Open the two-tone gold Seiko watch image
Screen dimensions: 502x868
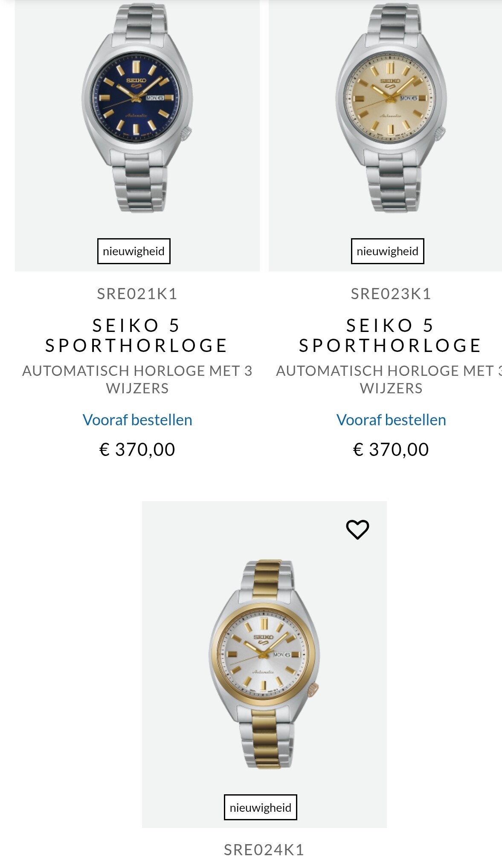(264, 664)
